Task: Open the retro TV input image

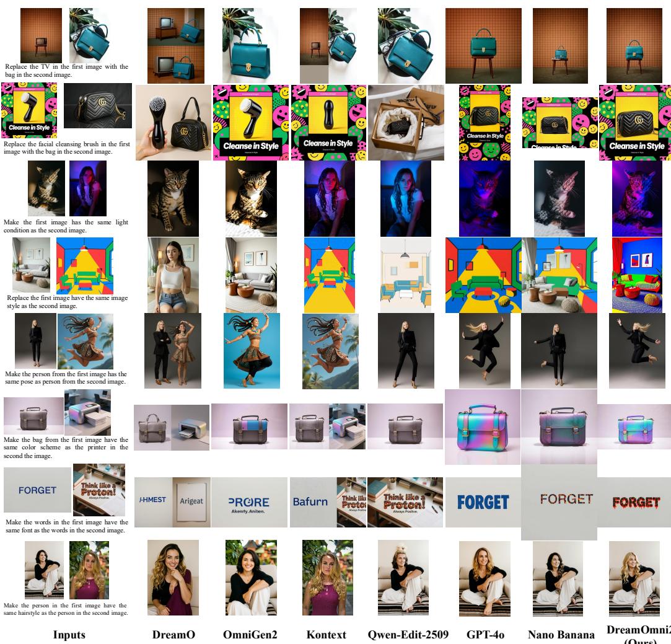Action: [x=41, y=35]
